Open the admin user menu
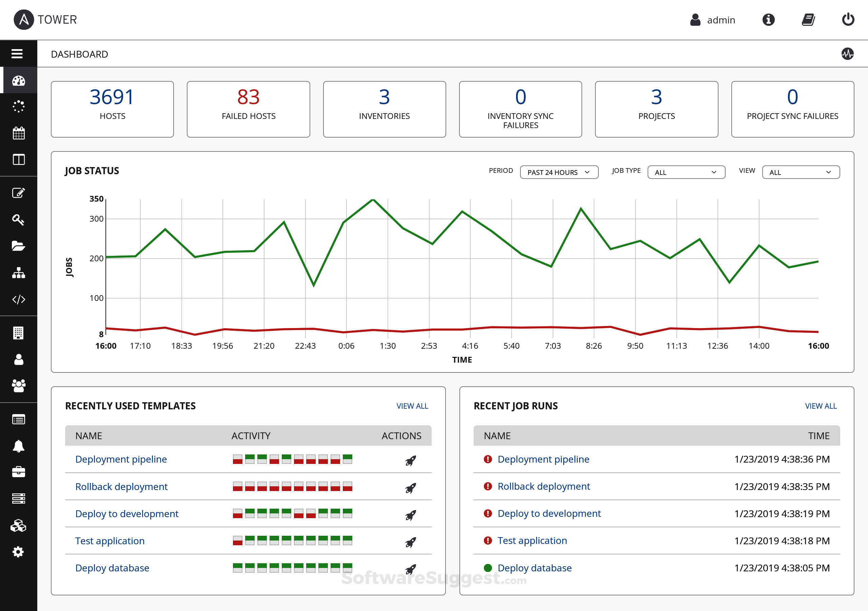The image size is (868, 611). point(713,20)
